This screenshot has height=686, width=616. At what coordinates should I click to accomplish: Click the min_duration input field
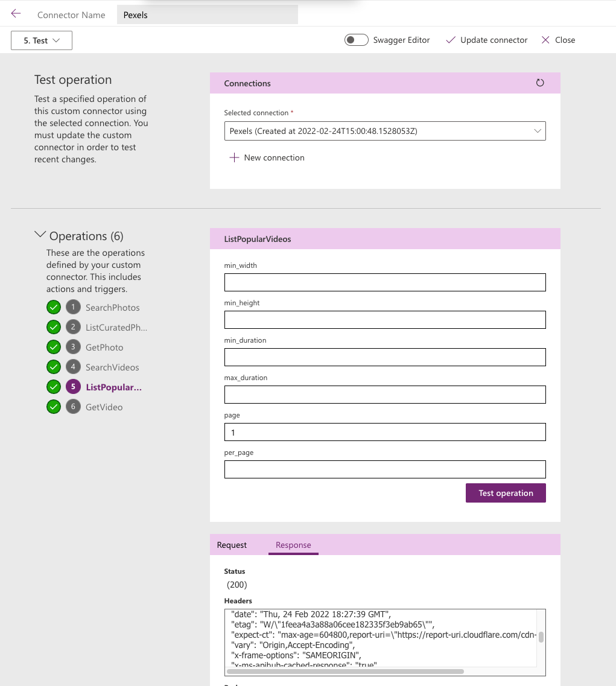[x=385, y=357]
